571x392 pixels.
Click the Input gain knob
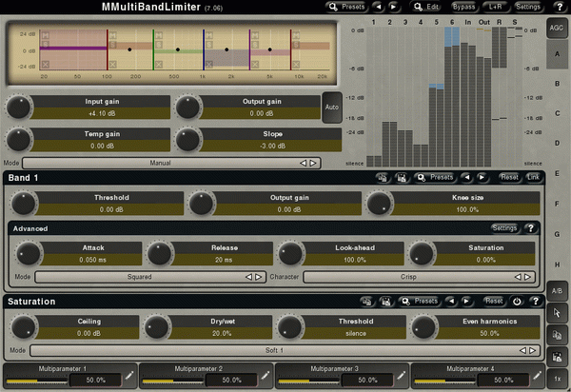point(19,108)
